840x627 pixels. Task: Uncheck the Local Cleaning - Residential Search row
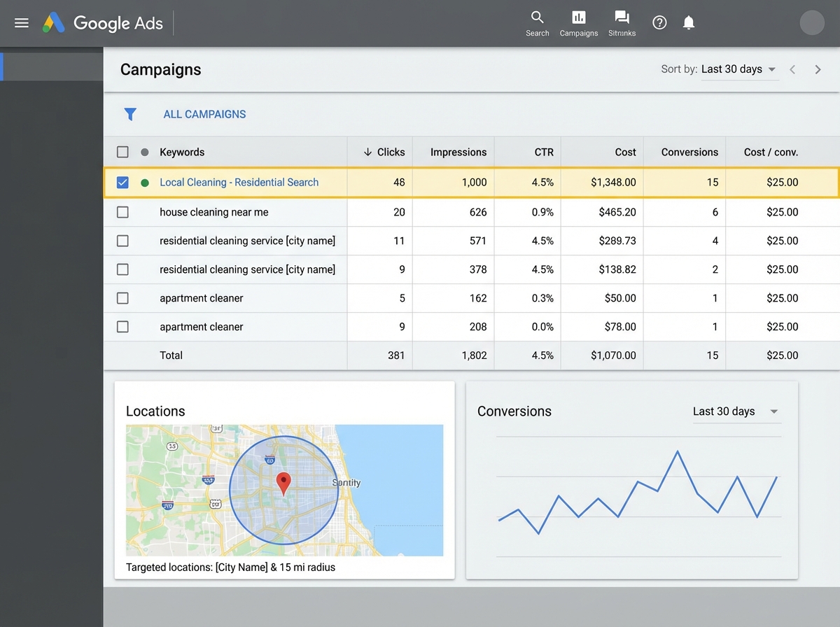click(x=122, y=182)
